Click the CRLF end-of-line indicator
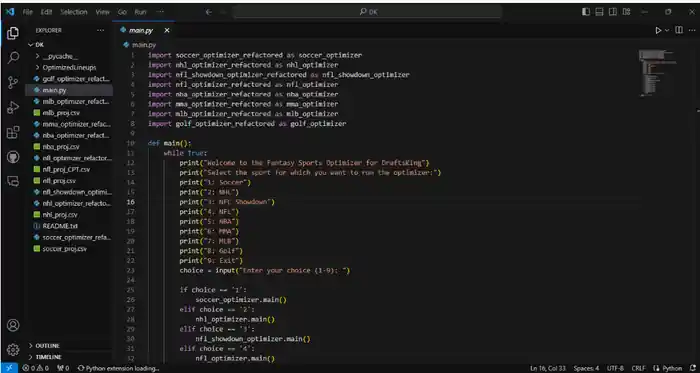This screenshot has width=700, height=373. coord(639,368)
